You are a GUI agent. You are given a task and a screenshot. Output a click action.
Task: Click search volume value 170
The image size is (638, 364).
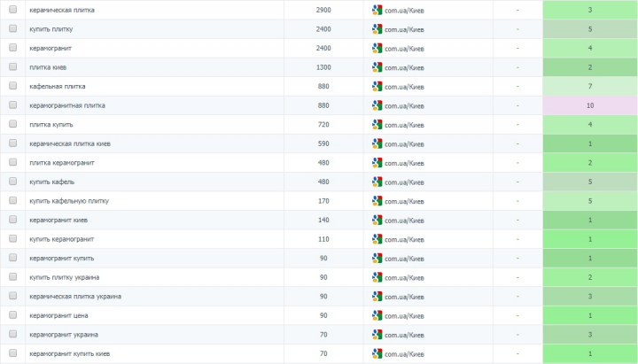coord(323,201)
